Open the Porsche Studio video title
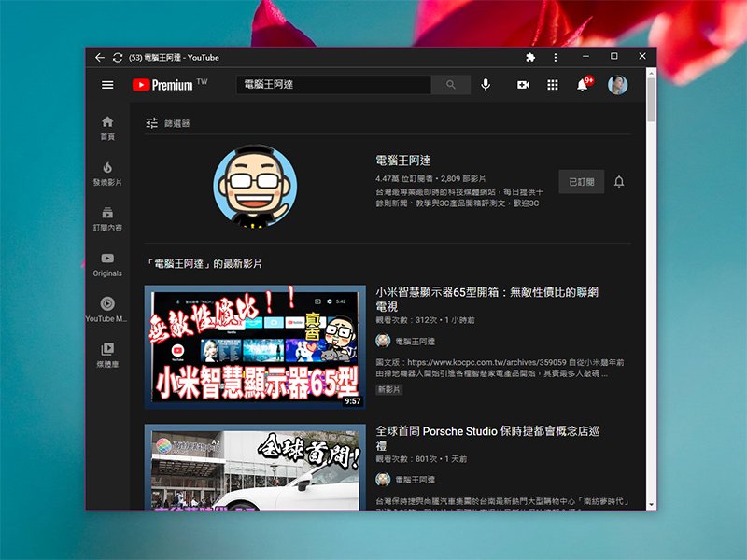Image resolution: width=747 pixels, height=560 pixels. coord(486,439)
